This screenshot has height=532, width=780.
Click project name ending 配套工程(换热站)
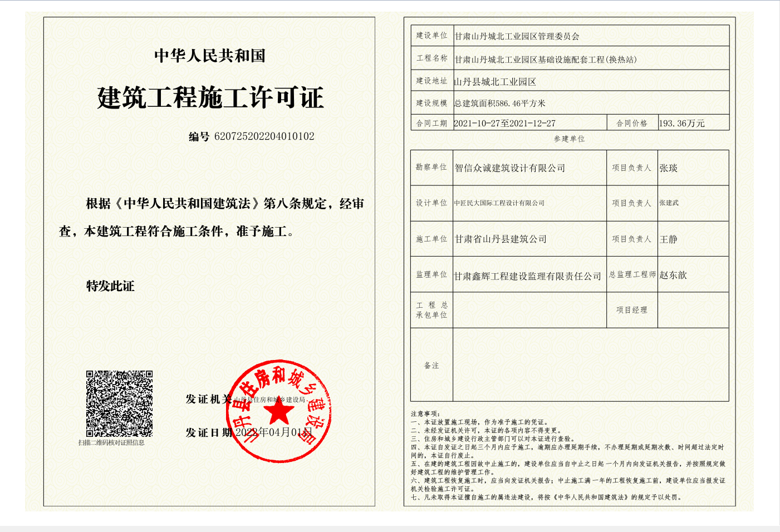[546, 60]
